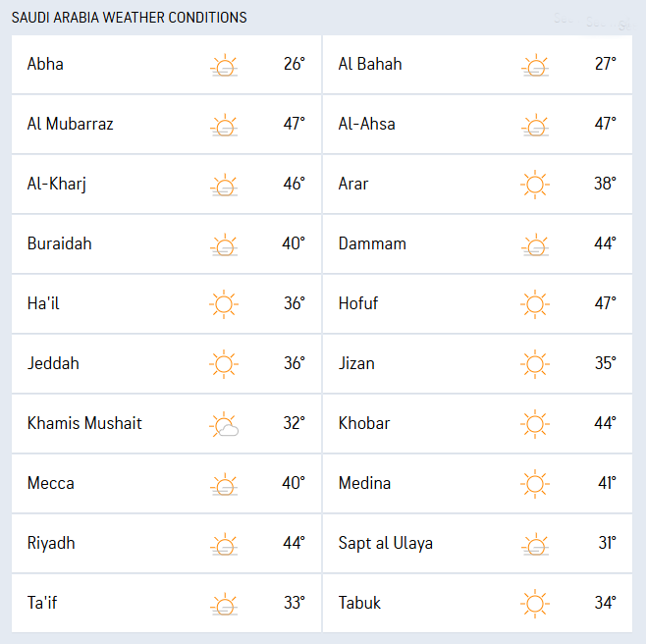Select the Buraidah city name
Viewport: 646px width, 644px height.
pyautogui.click(x=59, y=243)
